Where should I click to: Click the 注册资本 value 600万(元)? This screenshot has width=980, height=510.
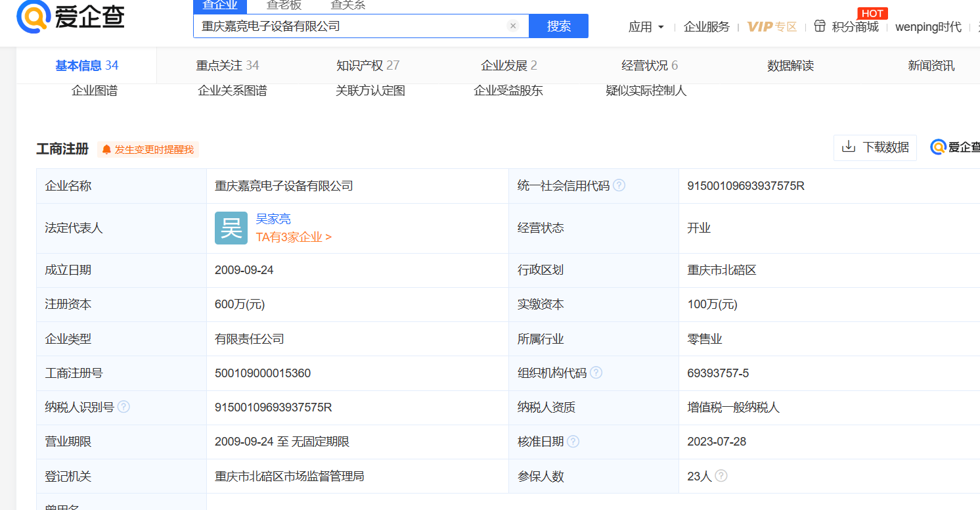point(240,304)
